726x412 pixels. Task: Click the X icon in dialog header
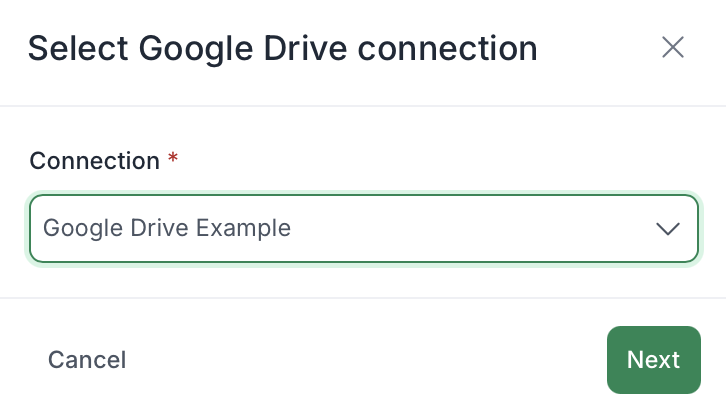[x=673, y=47]
